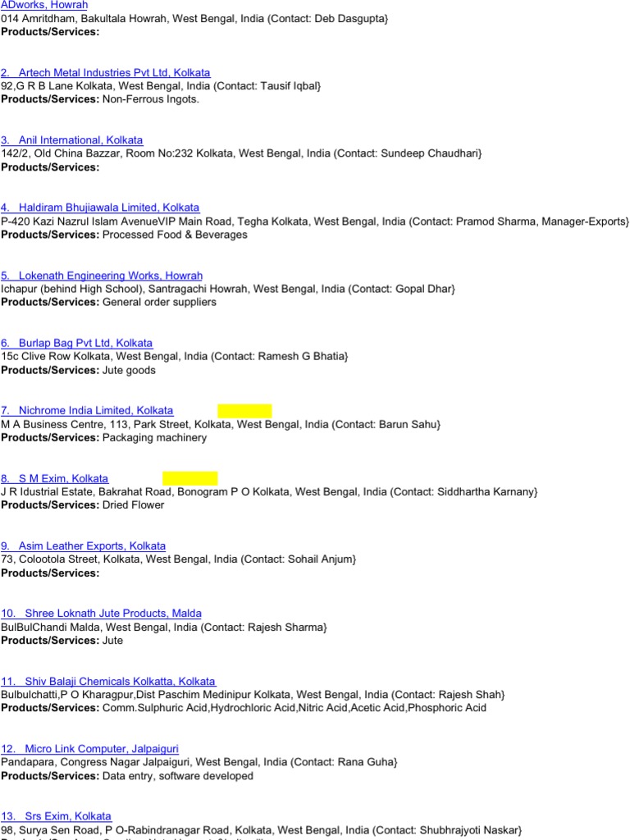This screenshot has height=840, width=630.
Task: Open the S M Exim, Kolkata link
Action: click(55, 478)
